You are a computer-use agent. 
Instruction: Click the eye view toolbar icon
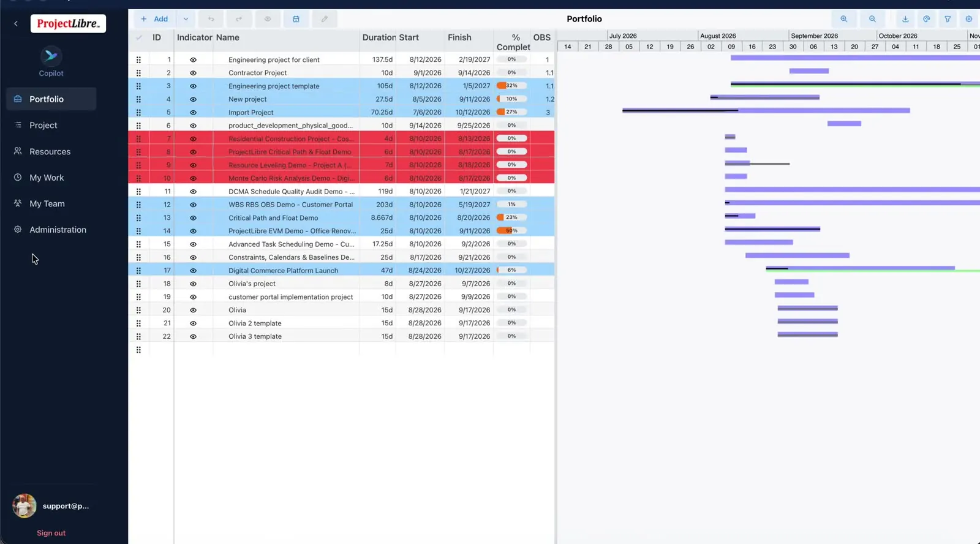pyautogui.click(x=268, y=19)
